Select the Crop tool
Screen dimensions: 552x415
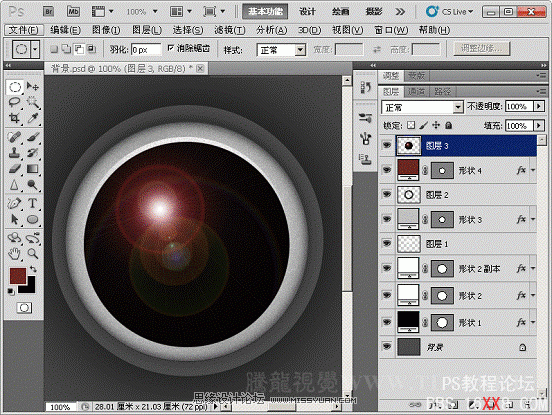point(14,118)
